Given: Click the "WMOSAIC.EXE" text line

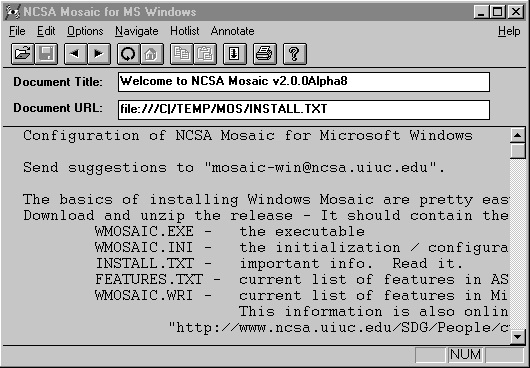Looking at the screenshot, I should pos(144,232).
